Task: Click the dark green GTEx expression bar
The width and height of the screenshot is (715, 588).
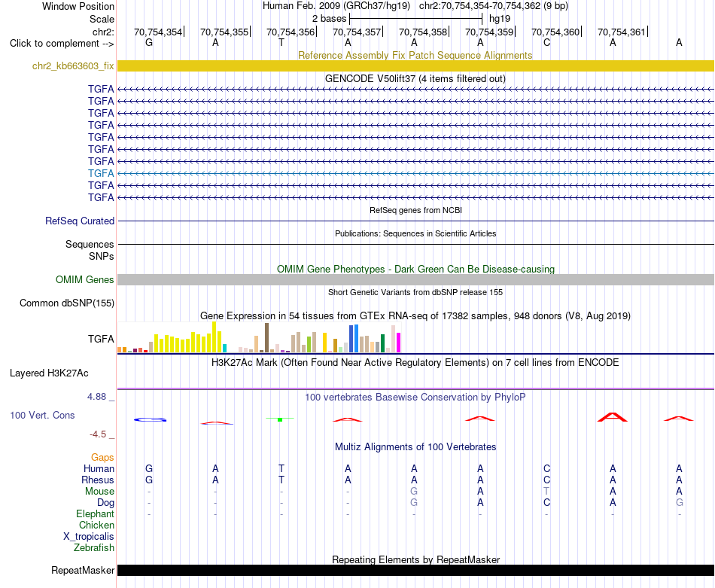Action: (382, 343)
